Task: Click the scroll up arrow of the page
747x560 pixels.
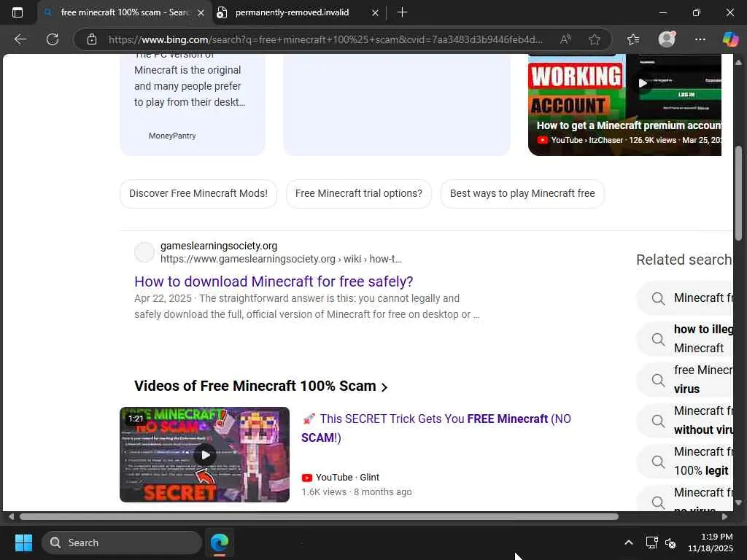Action: click(x=738, y=62)
